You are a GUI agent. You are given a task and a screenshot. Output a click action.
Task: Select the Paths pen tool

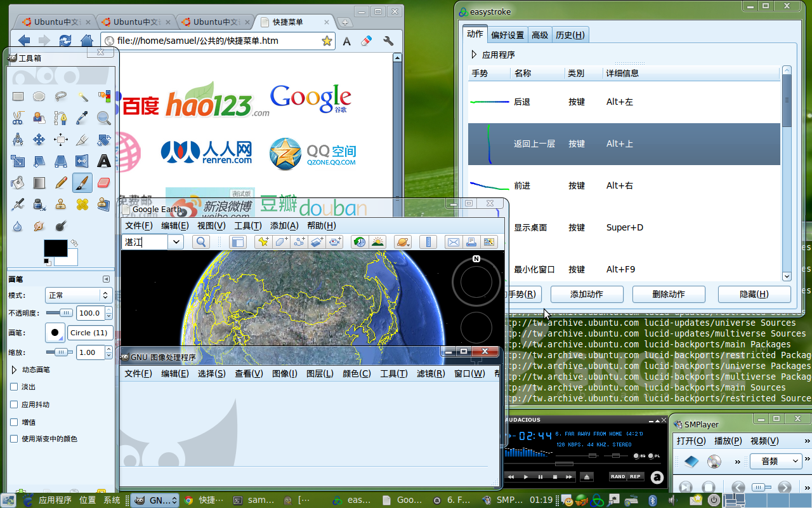pyautogui.click(x=61, y=118)
